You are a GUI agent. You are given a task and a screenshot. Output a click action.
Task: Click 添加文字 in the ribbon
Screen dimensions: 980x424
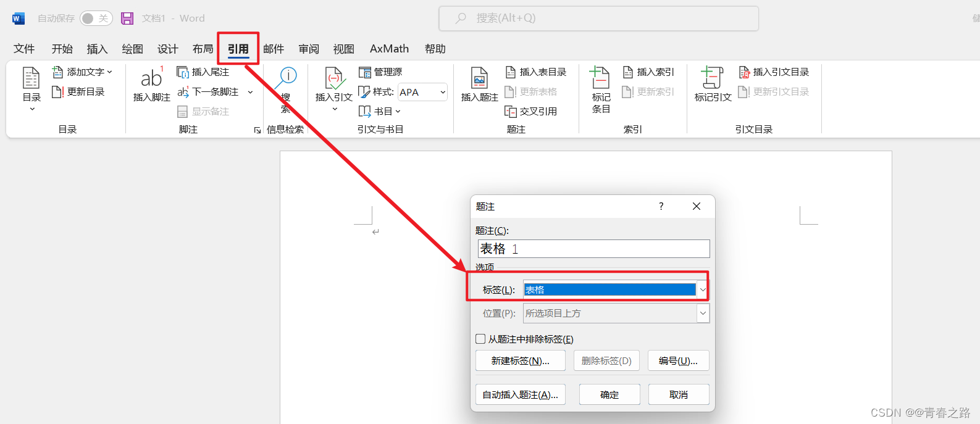[82, 72]
